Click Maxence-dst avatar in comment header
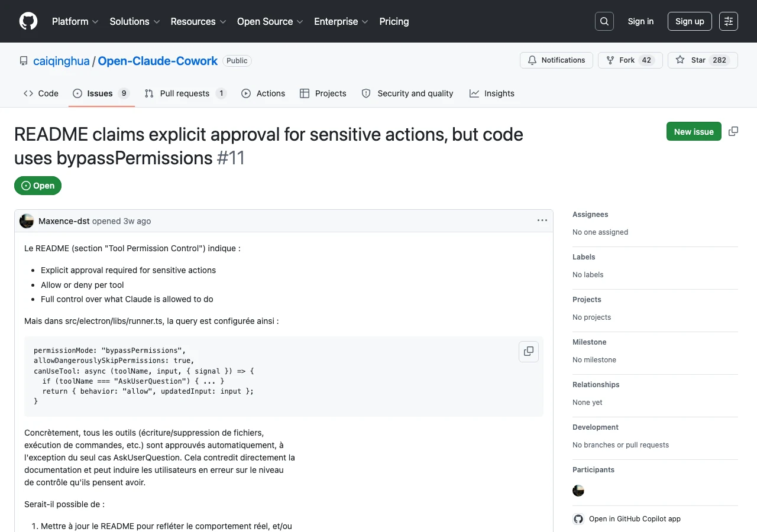This screenshot has width=757, height=532. tap(27, 221)
